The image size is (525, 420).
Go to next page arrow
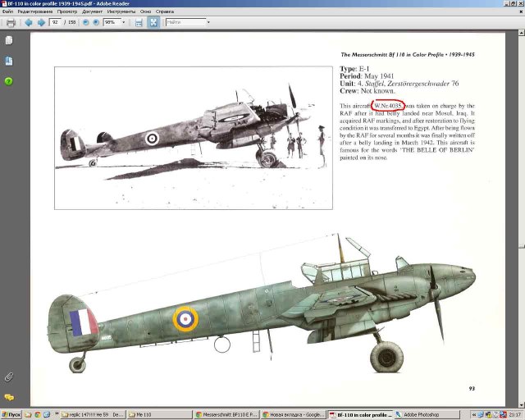coord(41,22)
